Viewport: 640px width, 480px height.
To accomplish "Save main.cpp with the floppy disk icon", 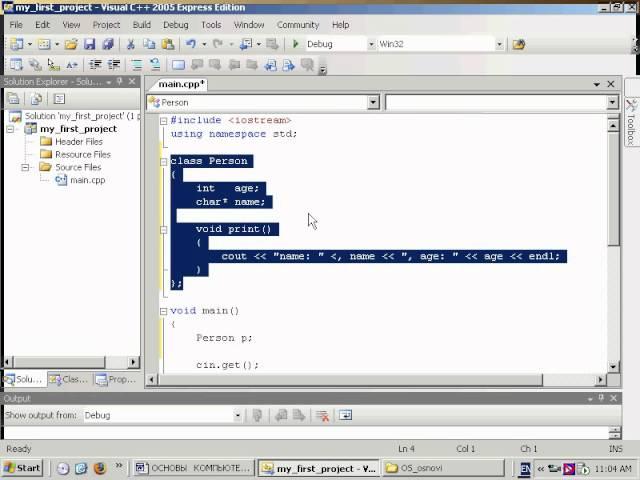I will click(x=89, y=44).
